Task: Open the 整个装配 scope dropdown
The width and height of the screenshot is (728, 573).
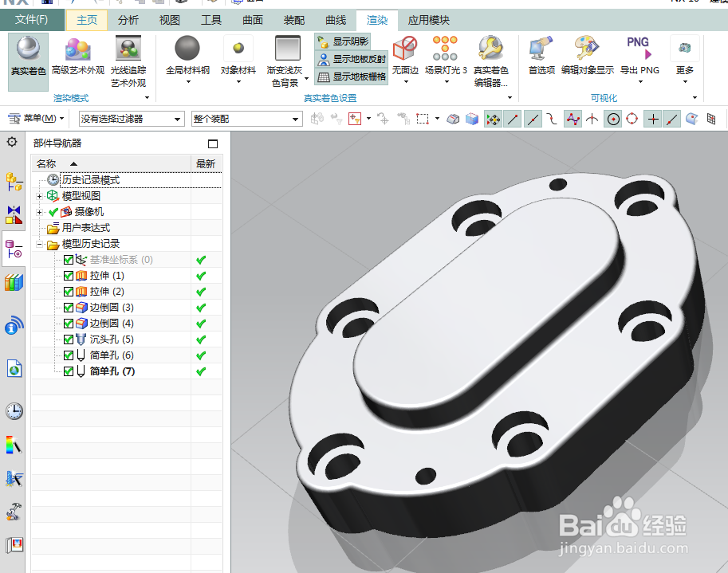Action: pyautogui.click(x=246, y=120)
